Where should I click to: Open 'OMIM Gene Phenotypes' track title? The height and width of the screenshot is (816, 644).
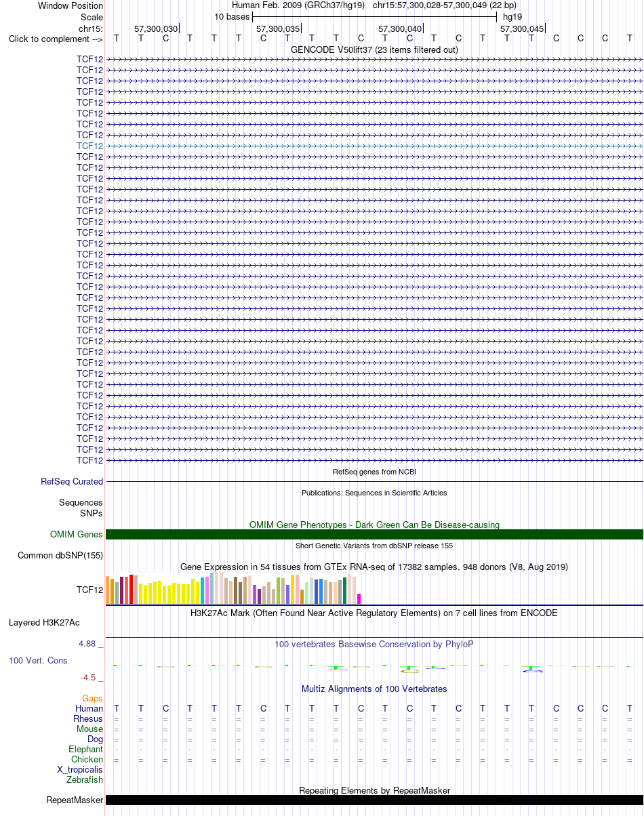[374, 525]
